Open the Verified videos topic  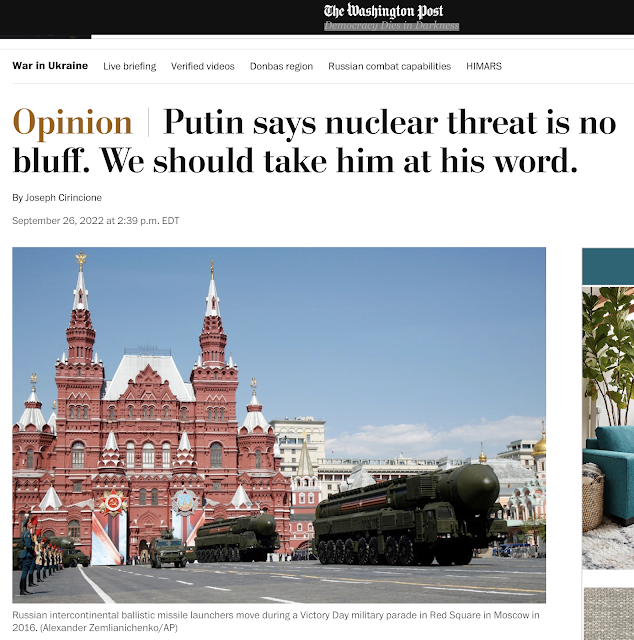click(203, 66)
